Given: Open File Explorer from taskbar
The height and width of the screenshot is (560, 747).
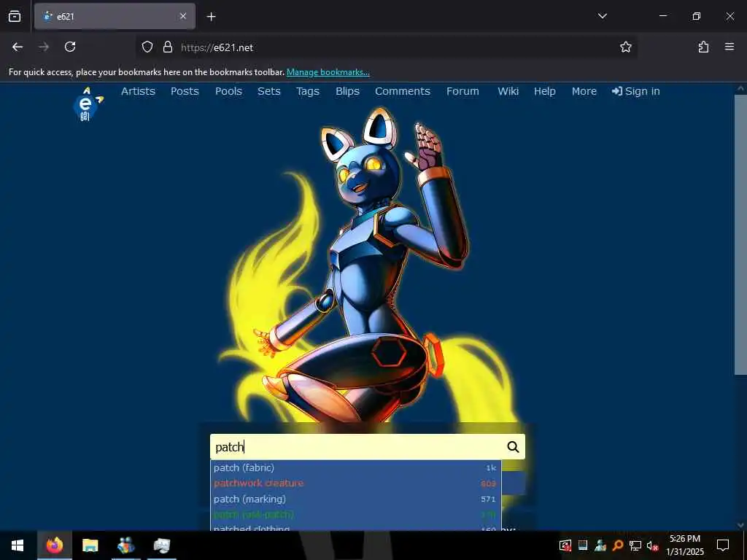Looking at the screenshot, I should pos(90,545).
